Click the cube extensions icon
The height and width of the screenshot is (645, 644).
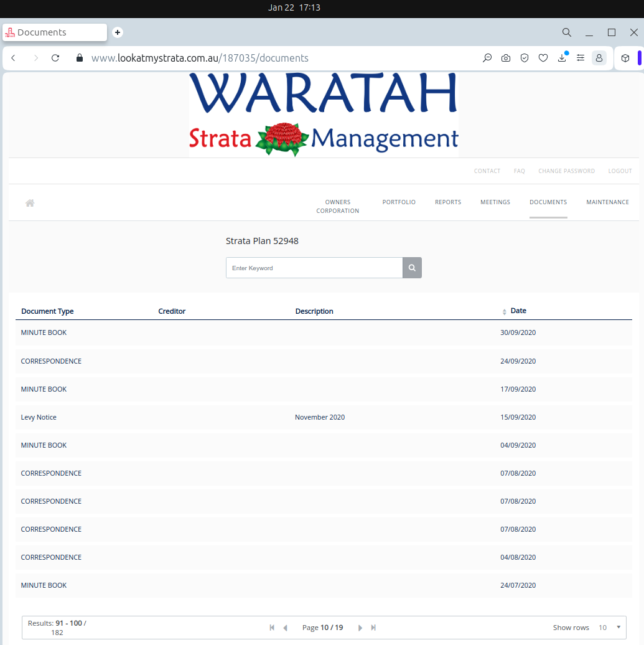625,58
